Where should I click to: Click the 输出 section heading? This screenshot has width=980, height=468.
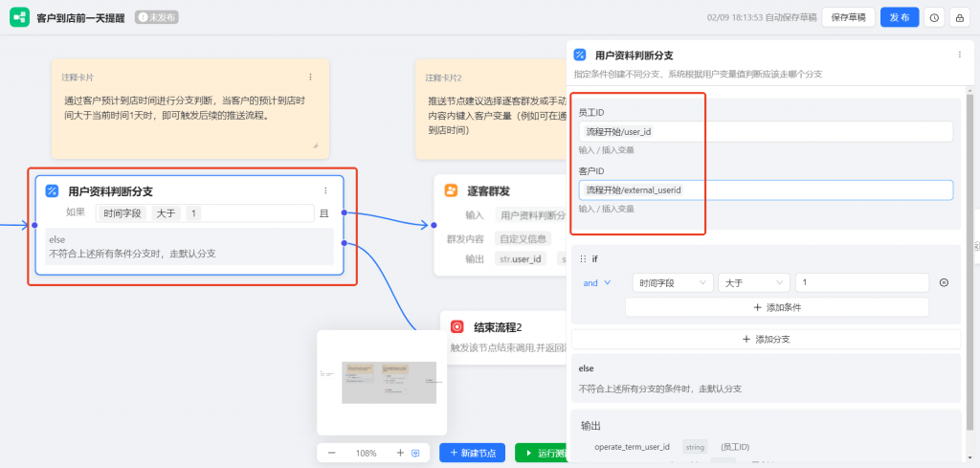click(590, 426)
